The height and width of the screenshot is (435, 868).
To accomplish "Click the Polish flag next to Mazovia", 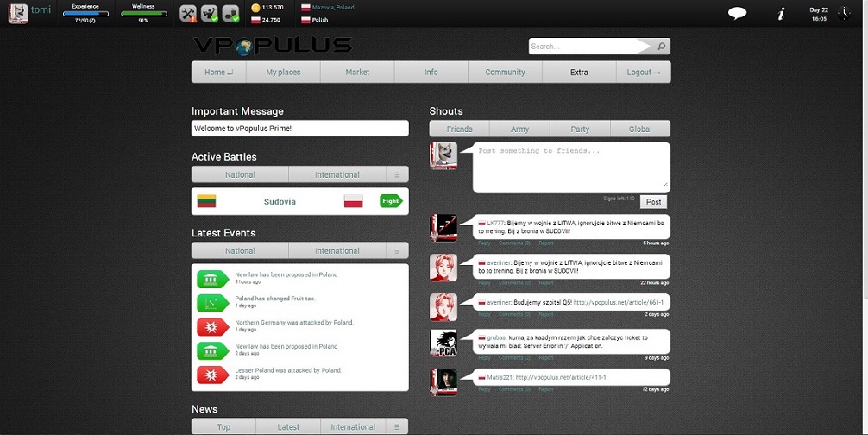I will click(305, 8).
